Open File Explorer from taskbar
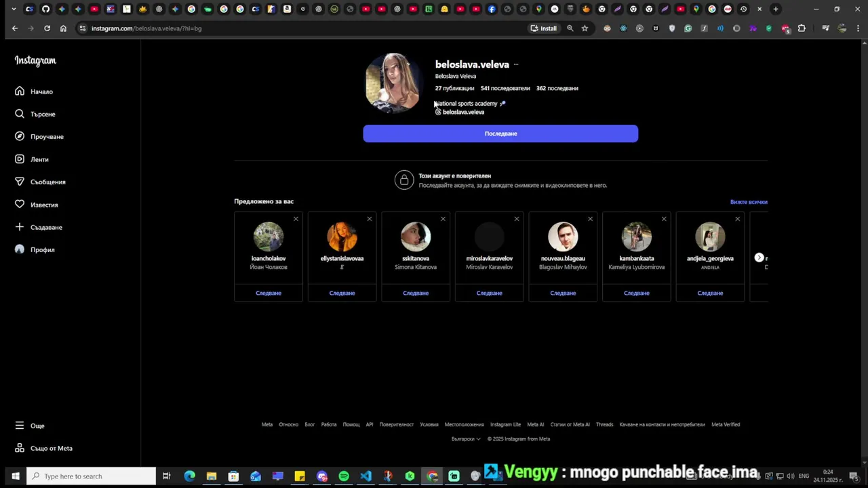868x488 pixels. (x=212, y=476)
